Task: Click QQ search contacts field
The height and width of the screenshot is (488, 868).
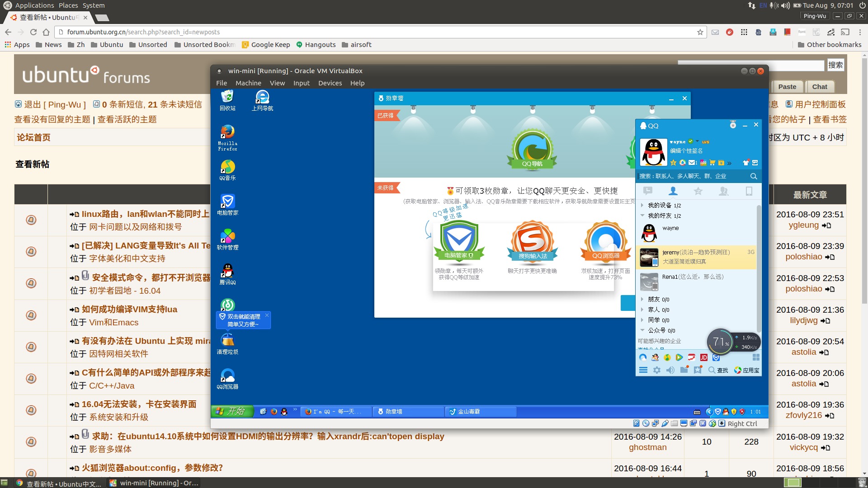Action: [x=693, y=176]
